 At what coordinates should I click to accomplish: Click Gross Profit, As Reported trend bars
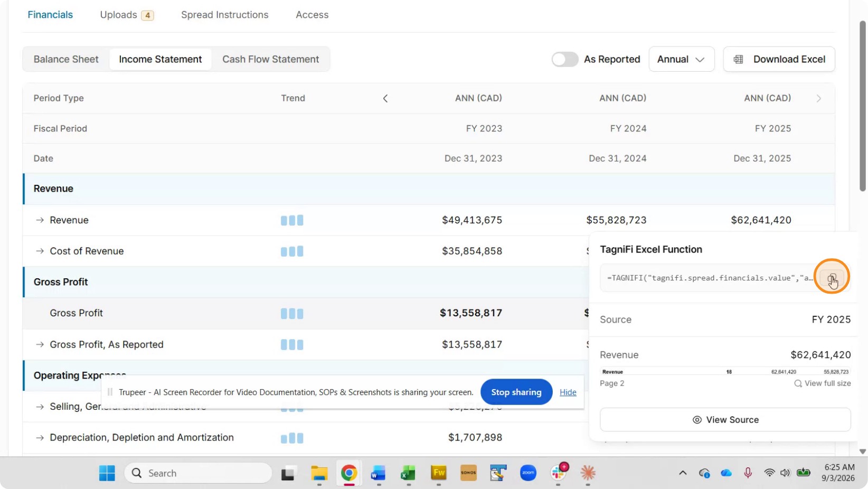(x=292, y=345)
